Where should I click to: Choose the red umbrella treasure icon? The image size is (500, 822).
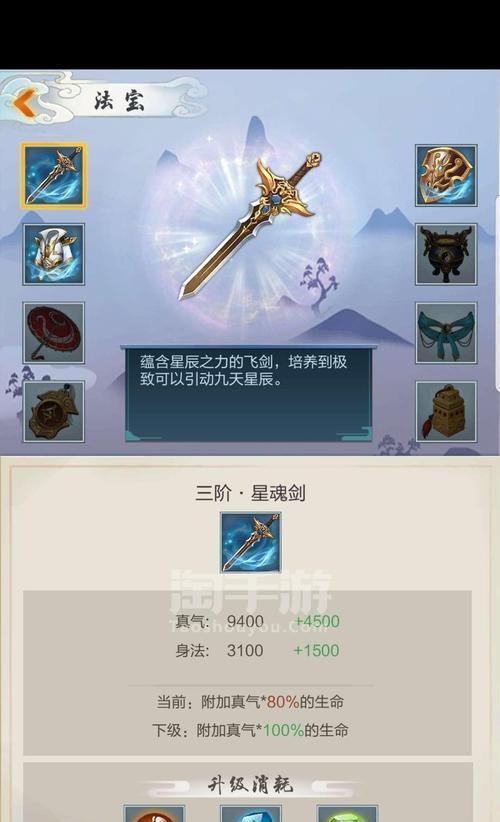coord(53,333)
